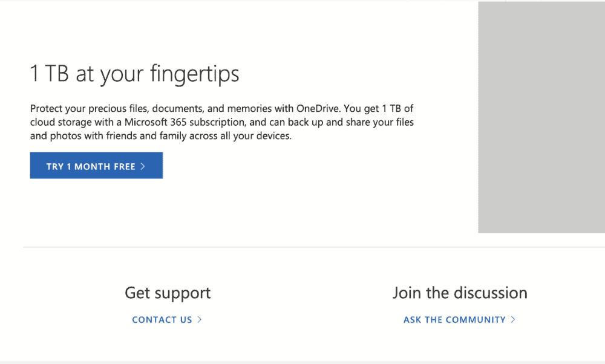This screenshot has width=605, height=364.
Task: Click the arrow inside TRY 1 MONTH FREE
Action: point(143,166)
